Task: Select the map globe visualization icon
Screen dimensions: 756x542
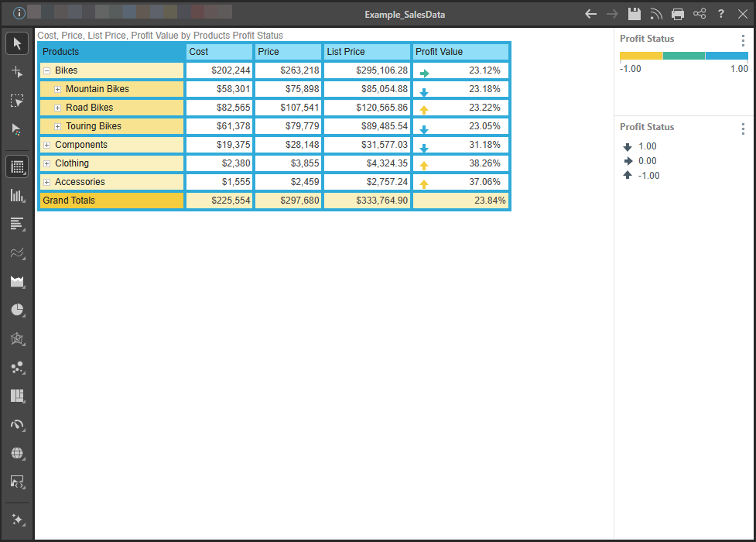Action: 18,453
